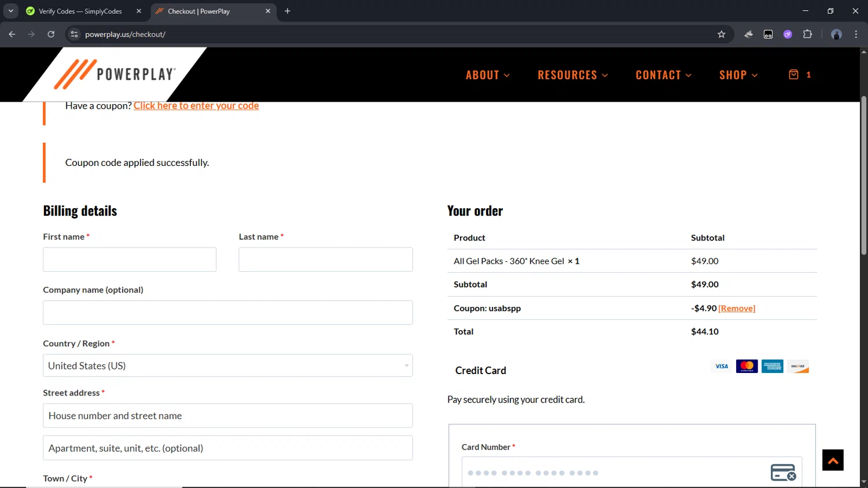
Task: Click the Total amount $44.10
Action: click(705, 331)
